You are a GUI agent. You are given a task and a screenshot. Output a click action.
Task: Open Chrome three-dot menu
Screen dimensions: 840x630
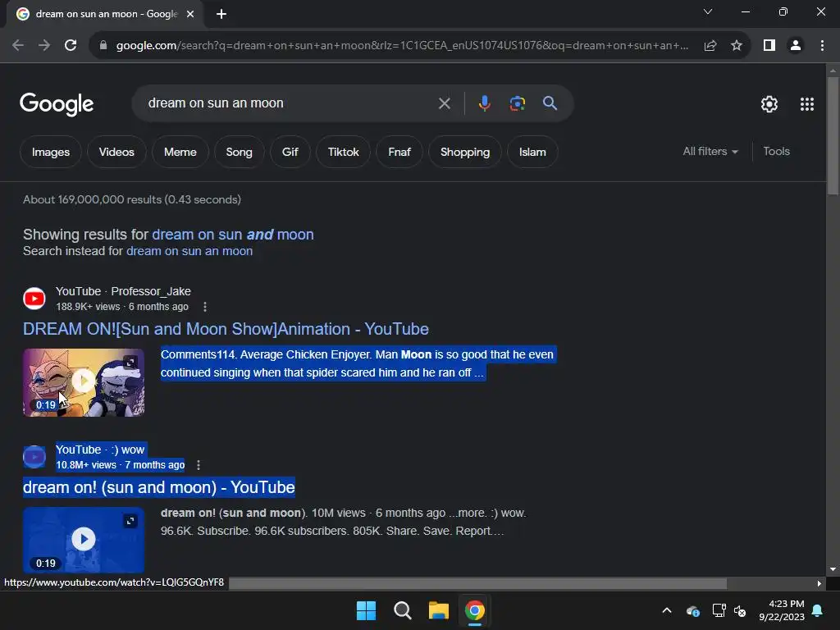pyautogui.click(x=822, y=46)
